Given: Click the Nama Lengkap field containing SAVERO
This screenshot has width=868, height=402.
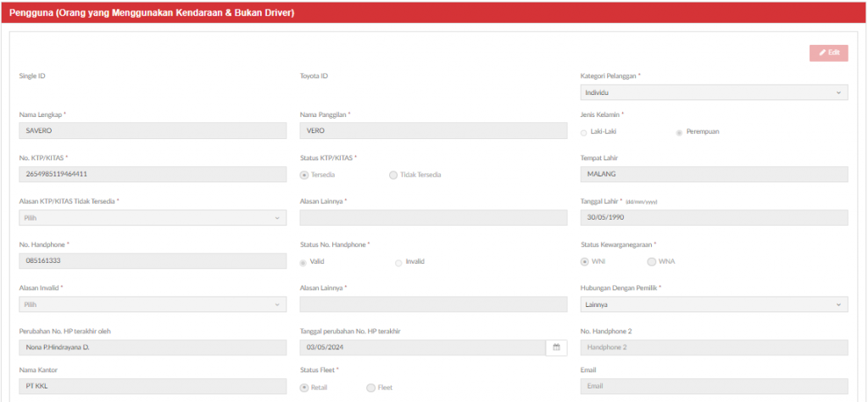Looking at the screenshot, I should 153,131.
